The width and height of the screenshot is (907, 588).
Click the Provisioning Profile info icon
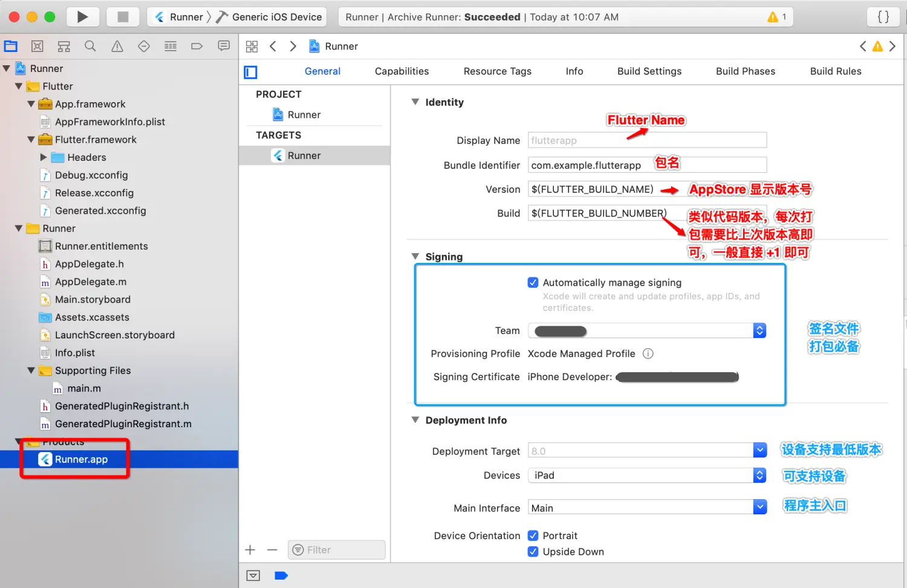[x=648, y=354]
